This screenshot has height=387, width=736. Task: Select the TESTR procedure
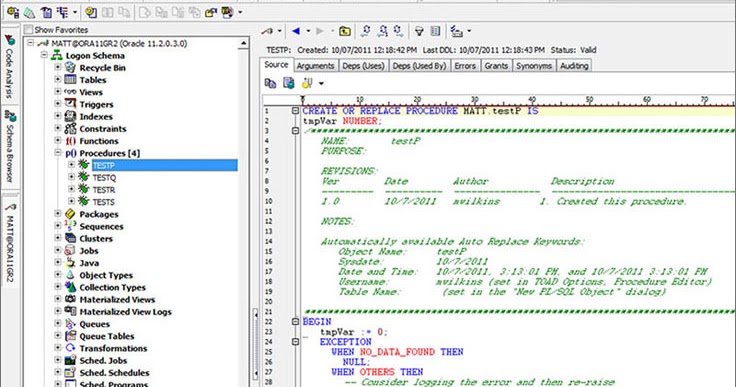point(104,190)
